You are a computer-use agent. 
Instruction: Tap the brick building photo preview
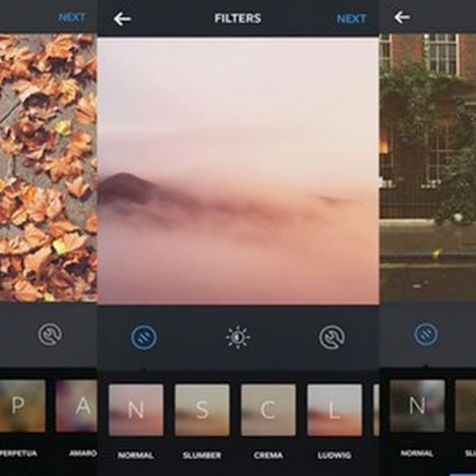click(428, 168)
